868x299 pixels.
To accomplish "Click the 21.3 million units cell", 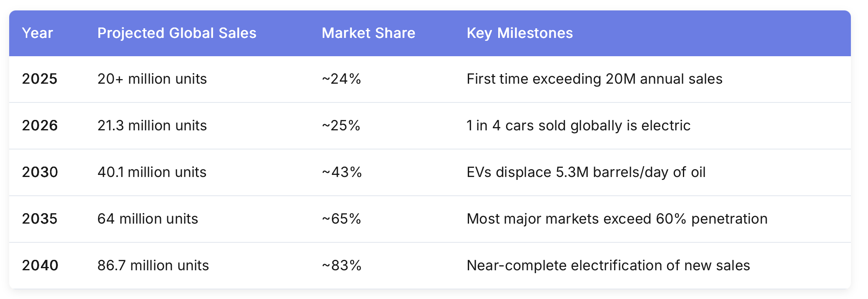I will [x=152, y=126].
